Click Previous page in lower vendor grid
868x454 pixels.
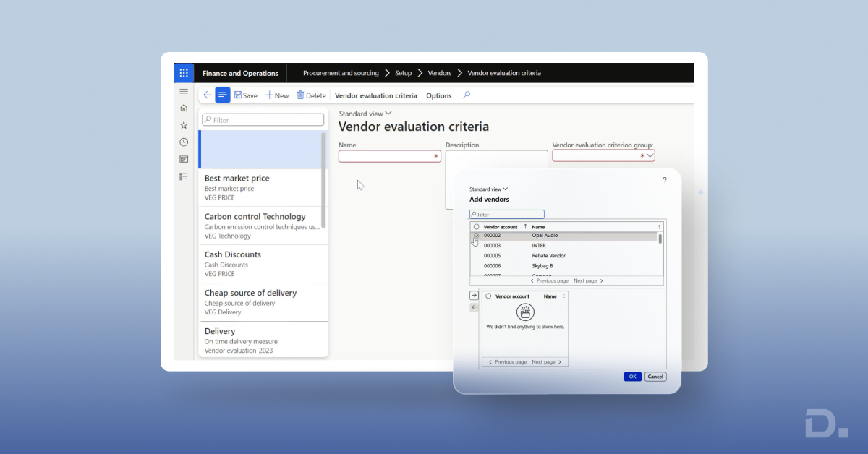[507, 361]
